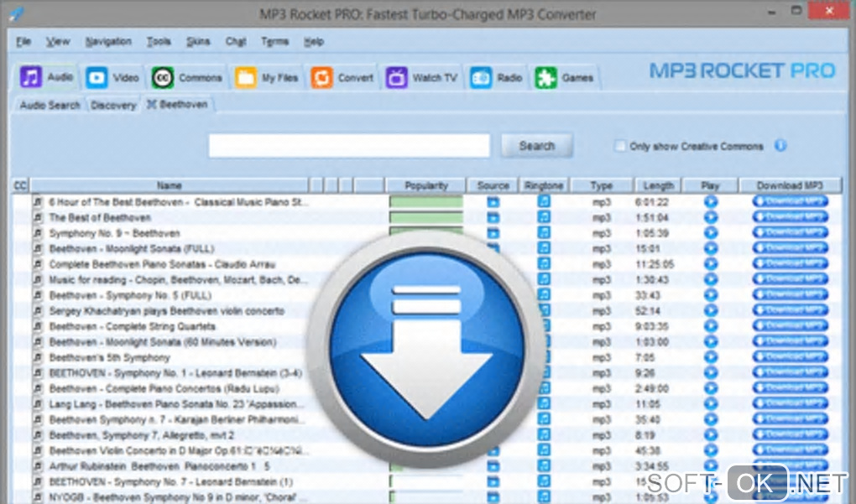856x504 pixels.
Task: Play Beethoven's 5th Symphony track
Action: click(x=710, y=357)
